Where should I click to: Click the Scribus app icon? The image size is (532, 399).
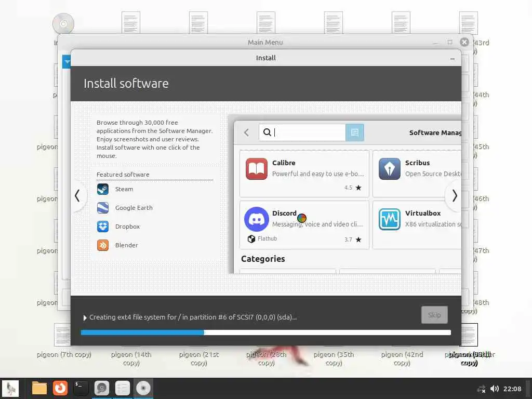pyautogui.click(x=390, y=169)
